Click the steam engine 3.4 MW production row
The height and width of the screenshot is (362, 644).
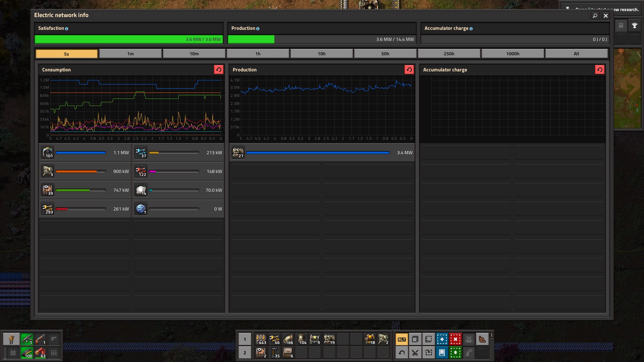point(321,153)
